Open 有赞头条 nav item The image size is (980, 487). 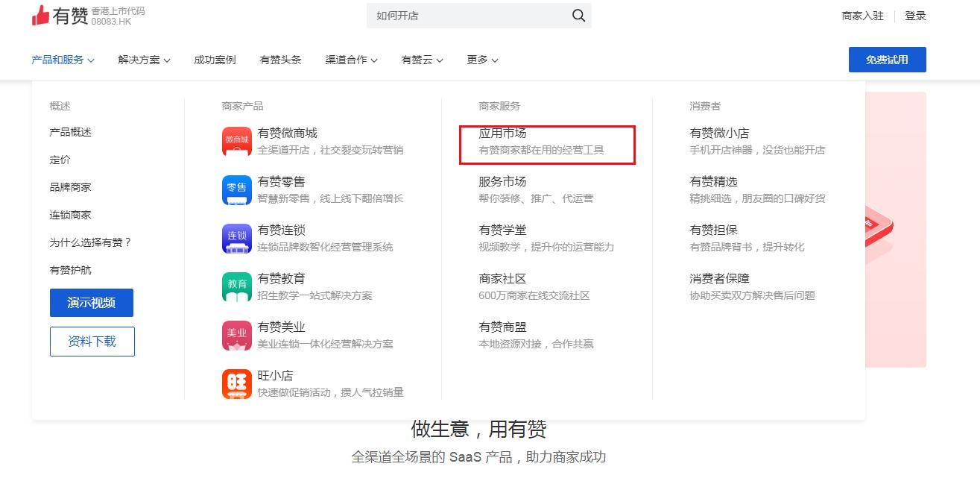280,60
